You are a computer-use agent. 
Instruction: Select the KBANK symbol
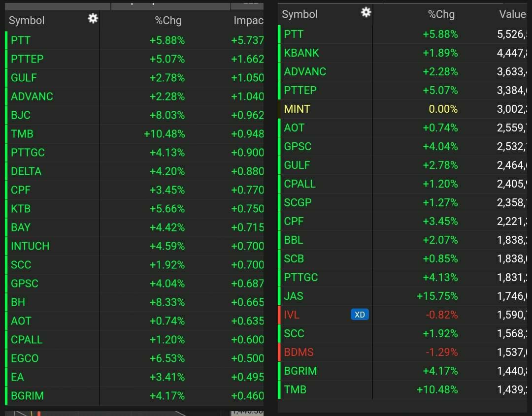click(x=301, y=53)
